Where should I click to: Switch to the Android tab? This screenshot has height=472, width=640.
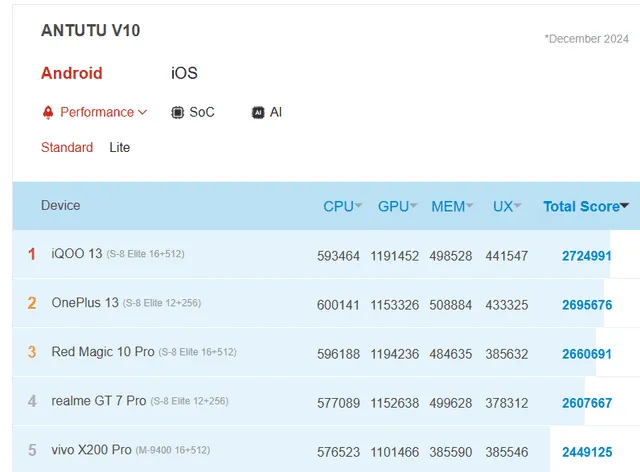click(72, 73)
